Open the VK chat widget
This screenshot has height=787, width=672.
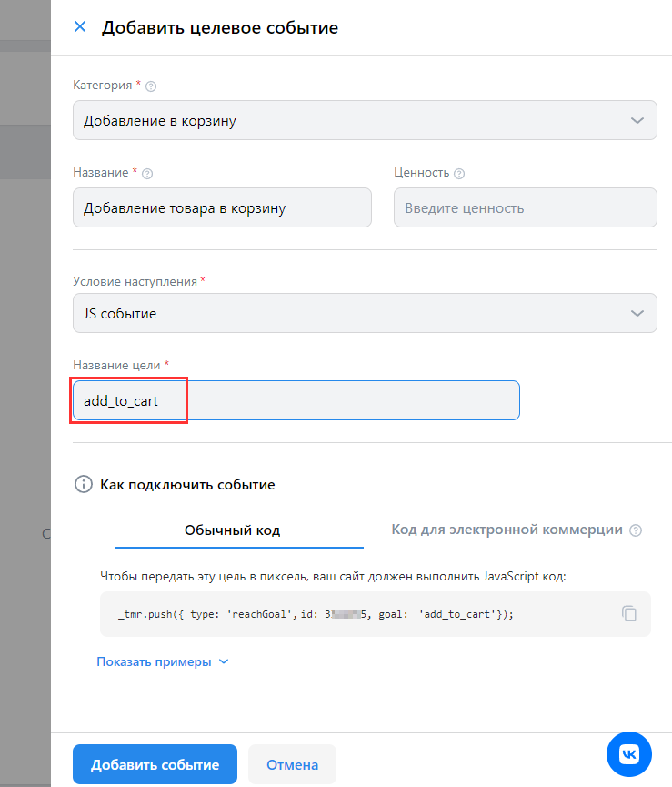629,754
